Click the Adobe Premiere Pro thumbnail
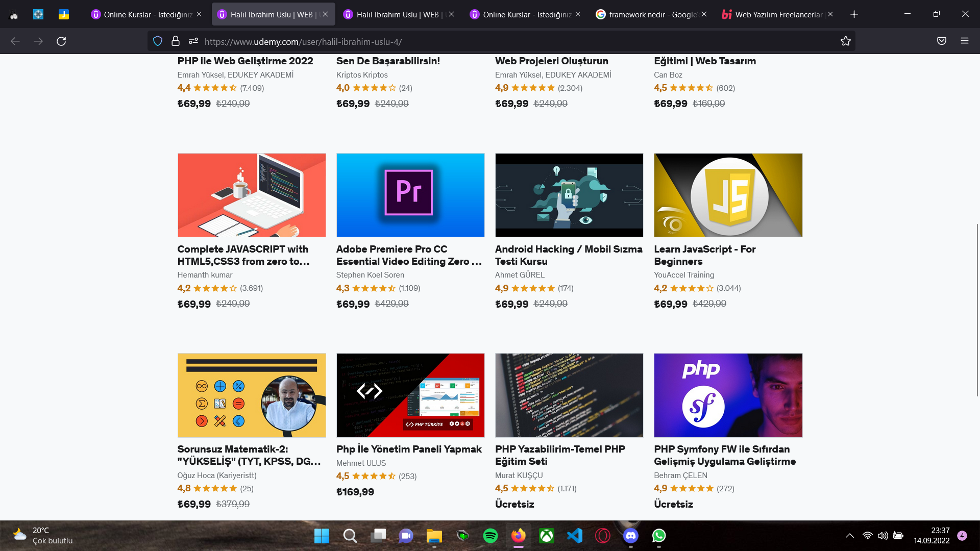 tap(410, 195)
